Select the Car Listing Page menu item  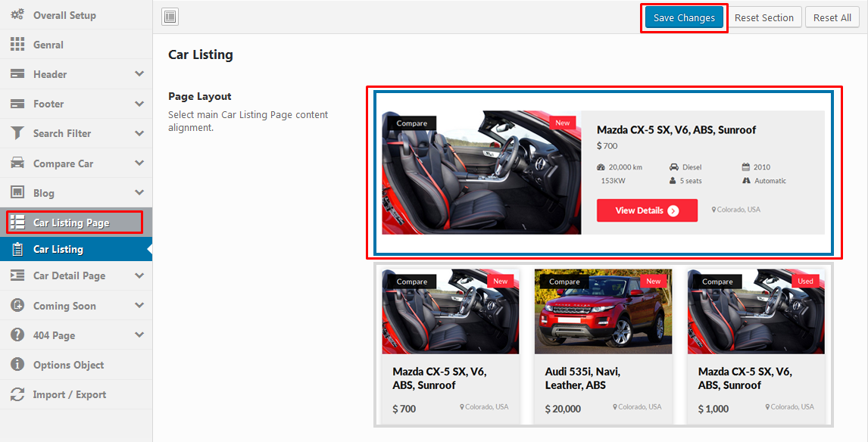[76, 223]
